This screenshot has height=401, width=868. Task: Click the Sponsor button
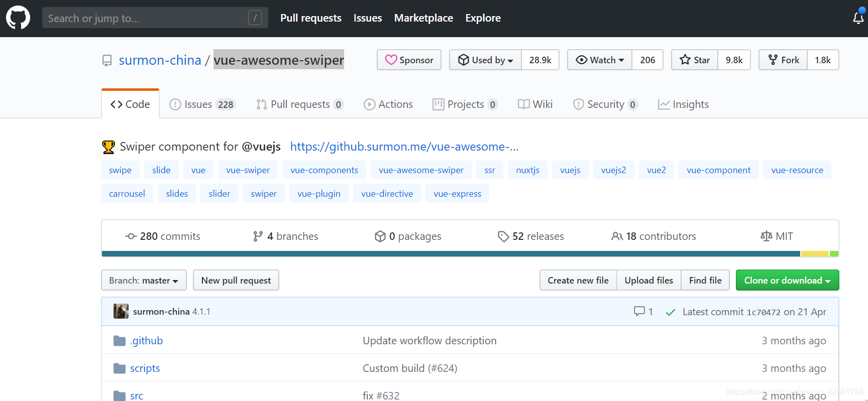point(409,60)
